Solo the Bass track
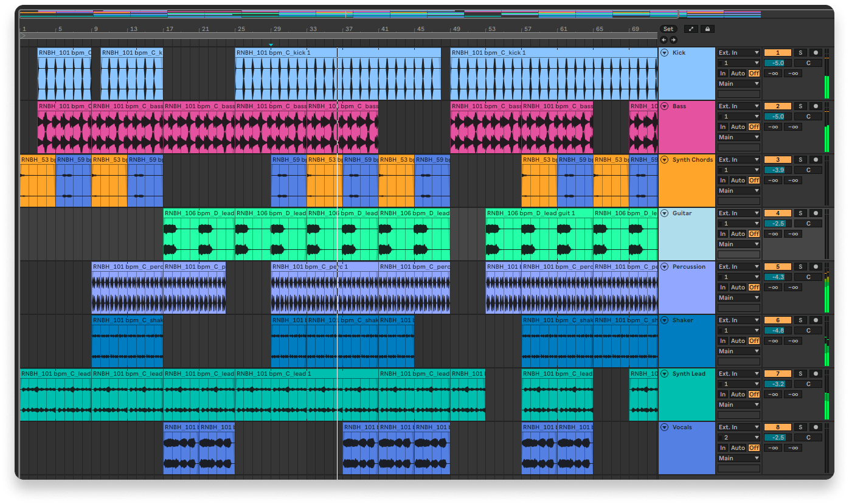The width and height of the screenshot is (849, 504). [800, 107]
